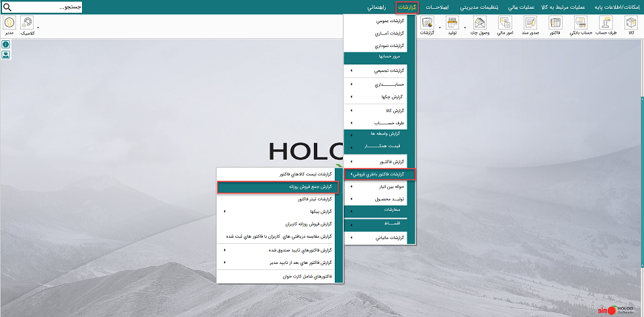Open dropdown arrow beside كلاسيک theme icon
Screen dimensions: 644x317
click(x=38, y=28)
